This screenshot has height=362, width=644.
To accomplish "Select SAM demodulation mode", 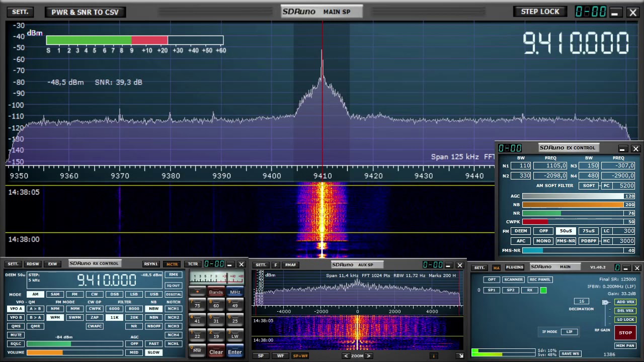I will coord(55,294).
